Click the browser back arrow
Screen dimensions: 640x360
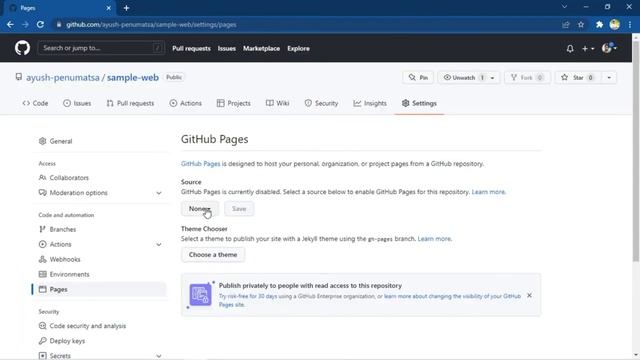click(x=10, y=24)
